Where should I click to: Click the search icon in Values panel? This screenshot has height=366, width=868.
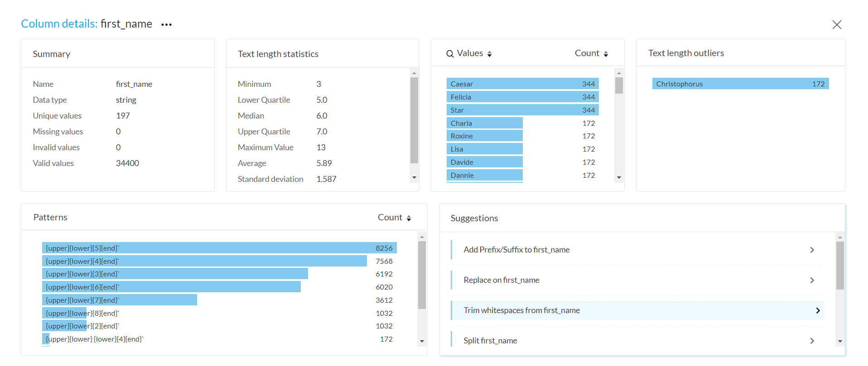[450, 54]
